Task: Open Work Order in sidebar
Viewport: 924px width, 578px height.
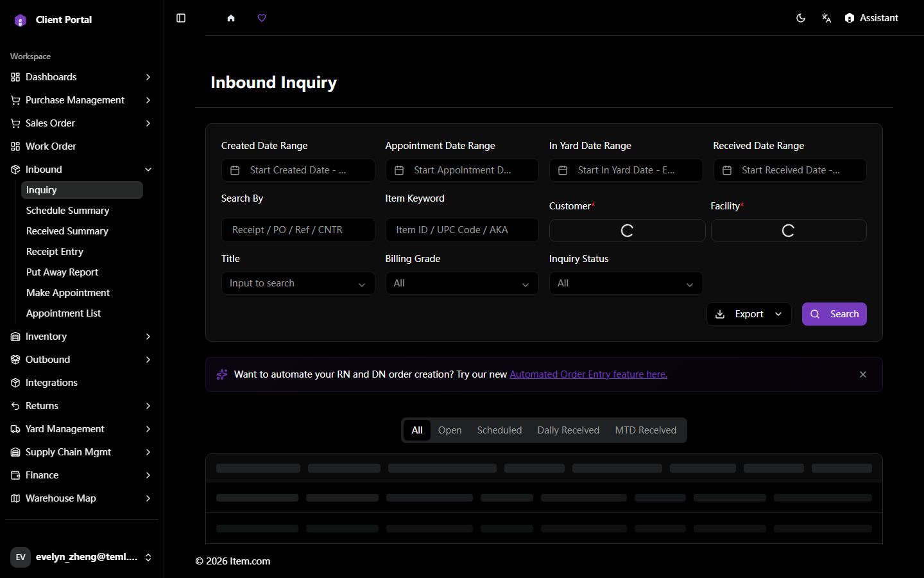Action: [81, 146]
